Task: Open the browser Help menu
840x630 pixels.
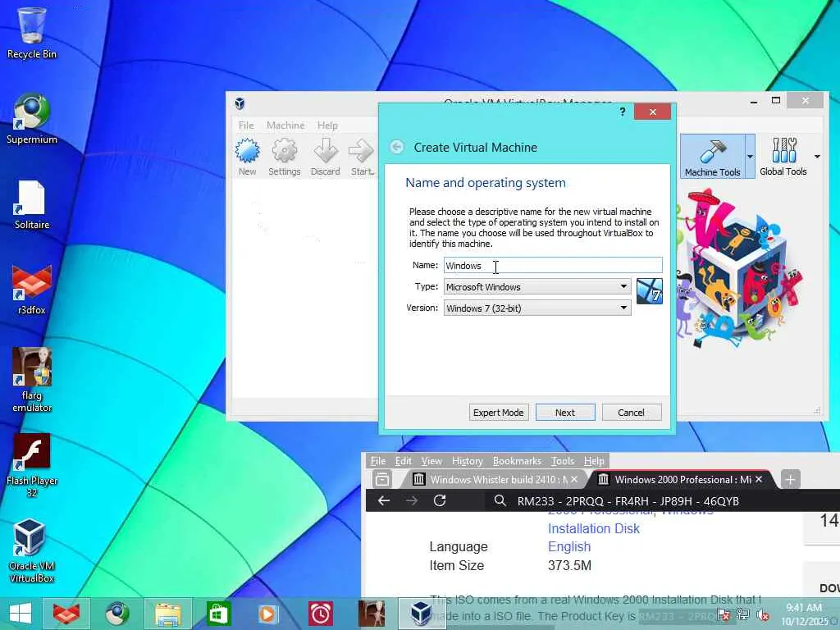Action: [x=594, y=461]
